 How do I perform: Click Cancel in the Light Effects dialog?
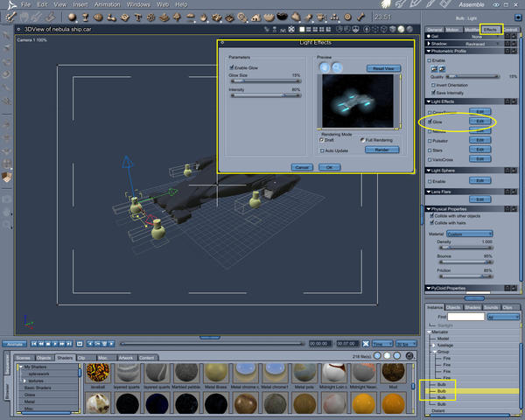tap(302, 167)
